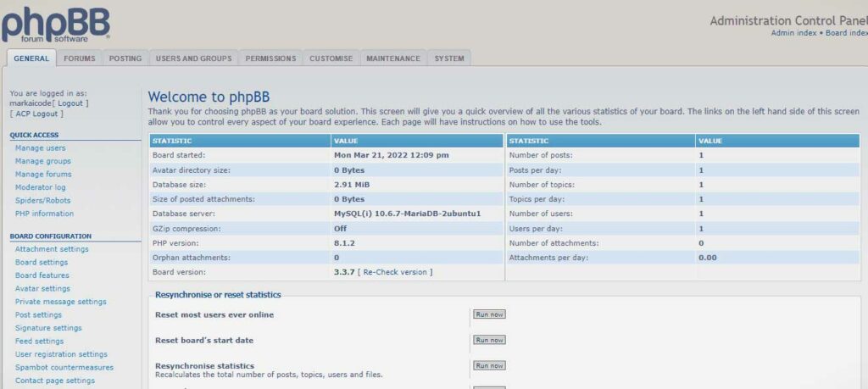Click the Board Configuration section header
Image resolution: width=868 pixels, height=389 pixels.
pos(51,236)
